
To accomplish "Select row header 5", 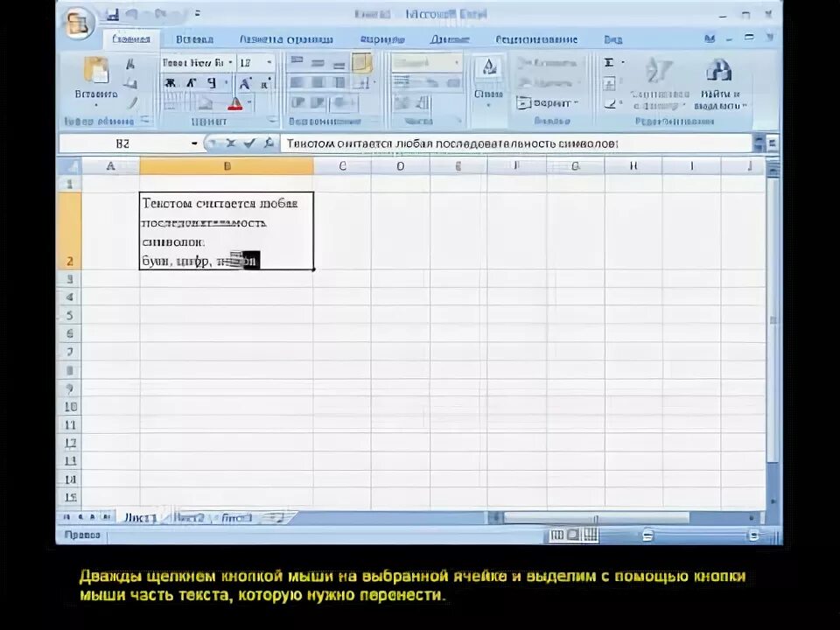I will 70,315.
